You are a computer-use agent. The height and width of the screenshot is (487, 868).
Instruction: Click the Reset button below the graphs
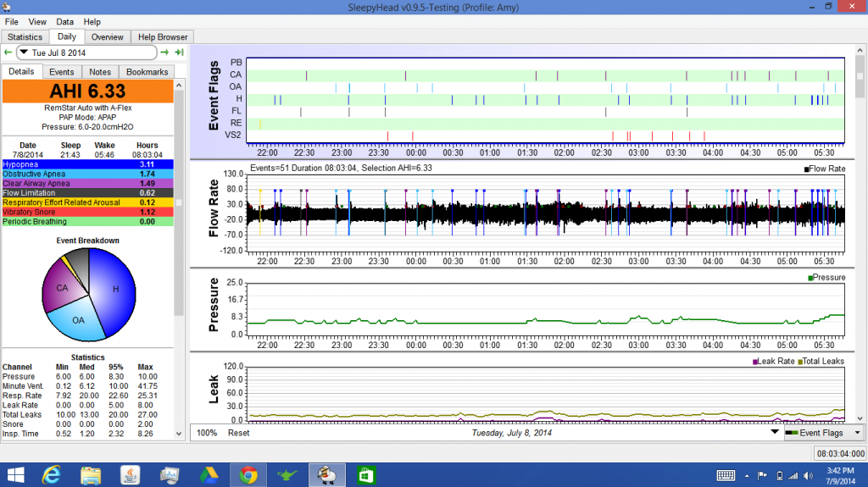pyautogui.click(x=238, y=433)
